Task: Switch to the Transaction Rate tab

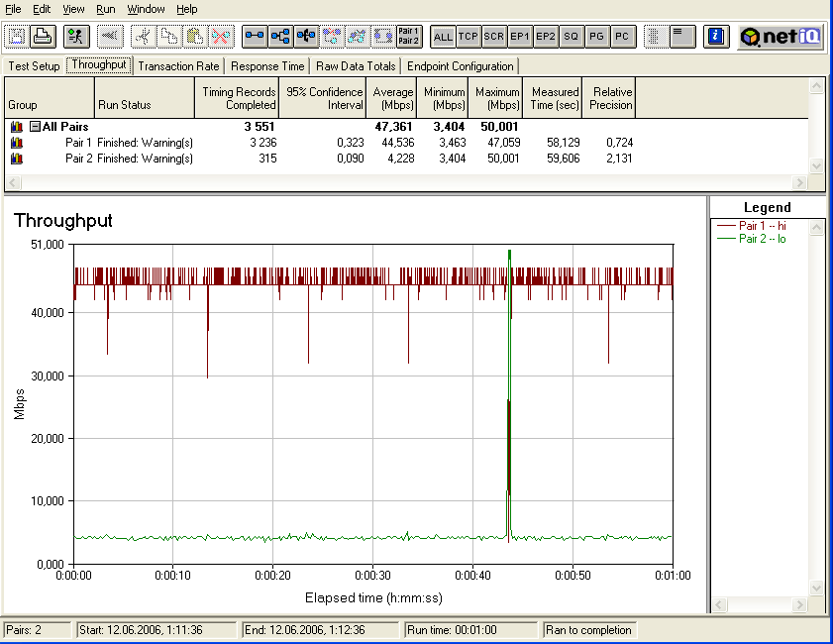Action: coord(178,66)
